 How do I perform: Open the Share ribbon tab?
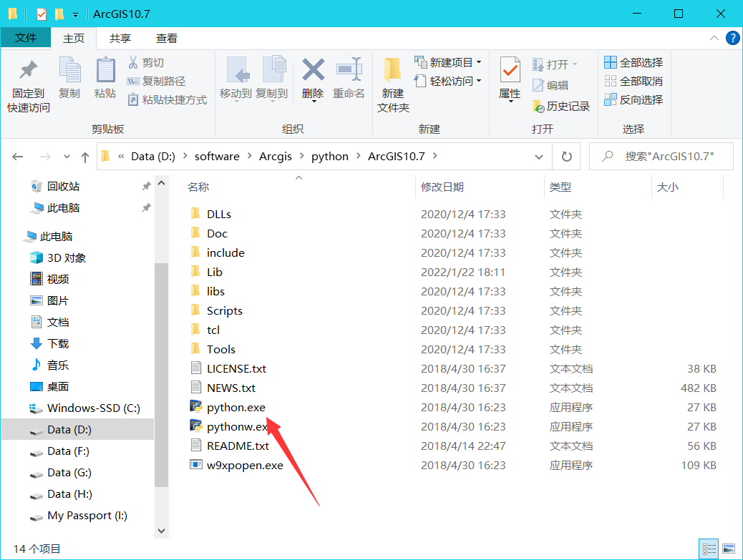pyautogui.click(x=120, y=39)
